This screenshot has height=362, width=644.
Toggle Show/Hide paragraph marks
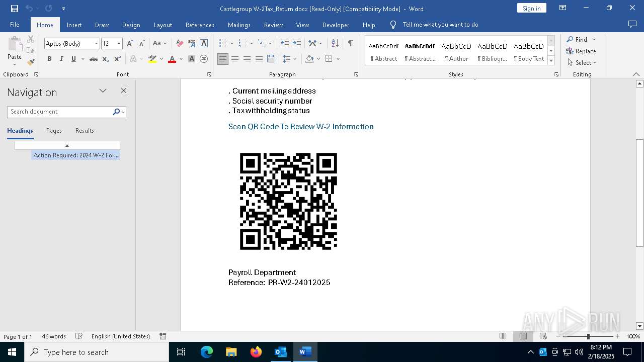[350, 44]
